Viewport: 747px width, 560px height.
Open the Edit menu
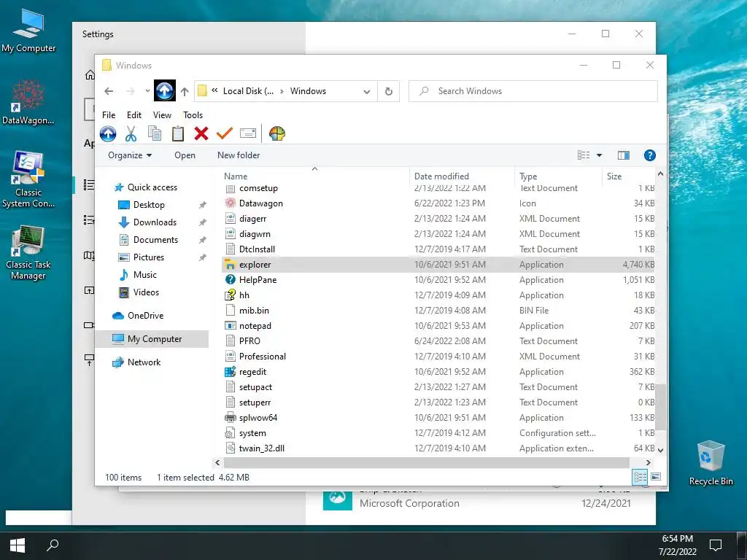pos(134,115)
